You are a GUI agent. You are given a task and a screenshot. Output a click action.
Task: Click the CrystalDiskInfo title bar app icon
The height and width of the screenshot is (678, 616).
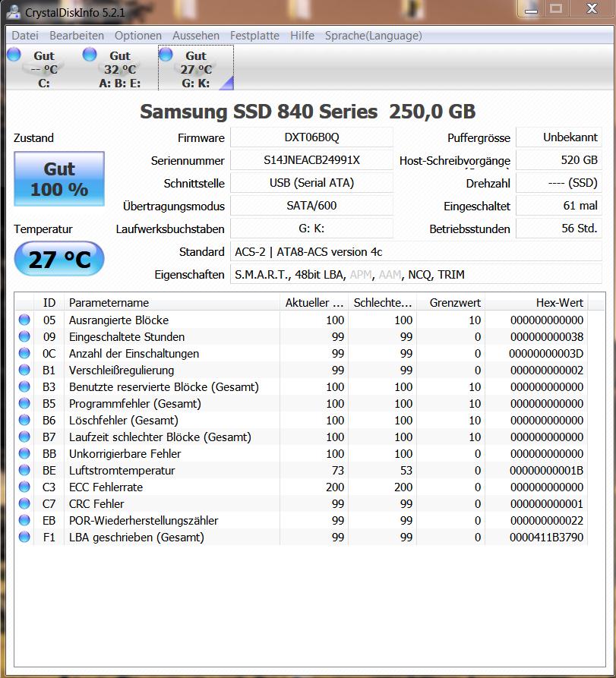click(14, 12)
